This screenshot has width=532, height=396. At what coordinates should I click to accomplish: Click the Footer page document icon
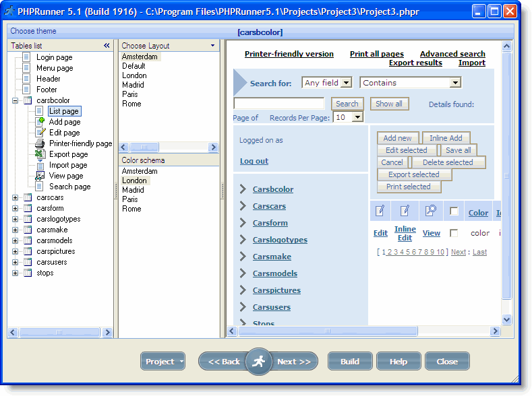[26, 90]
